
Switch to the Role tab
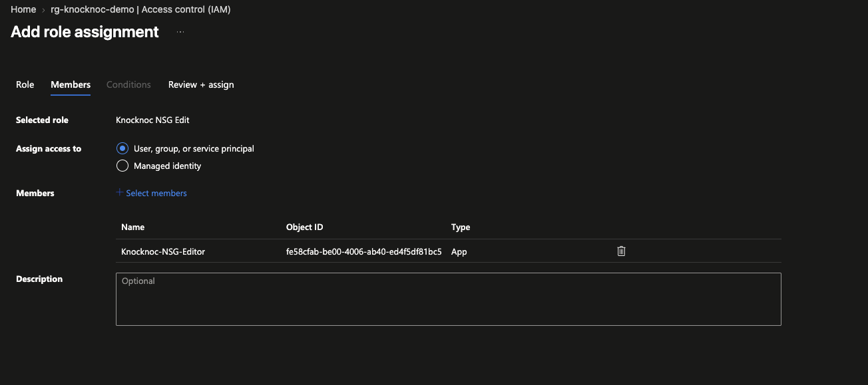point(25,84)
